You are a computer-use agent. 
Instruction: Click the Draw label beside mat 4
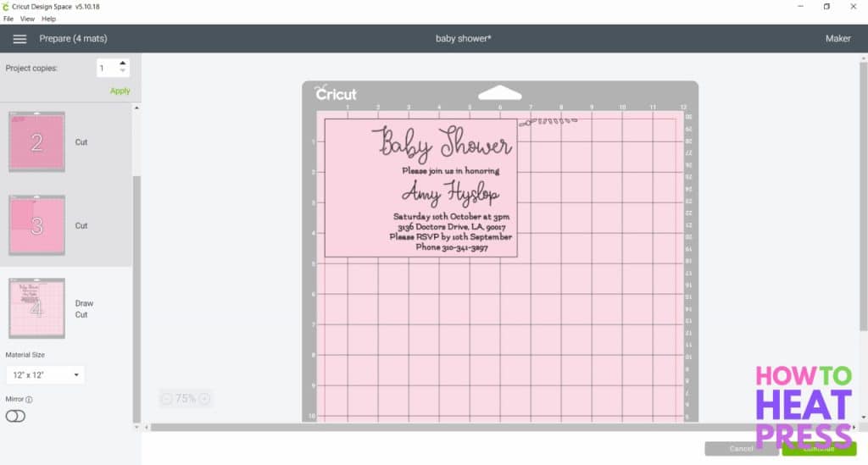point(84,303)
